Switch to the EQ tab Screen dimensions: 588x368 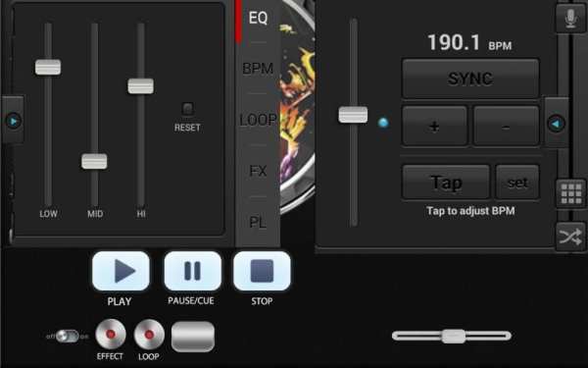pos(258,18)
